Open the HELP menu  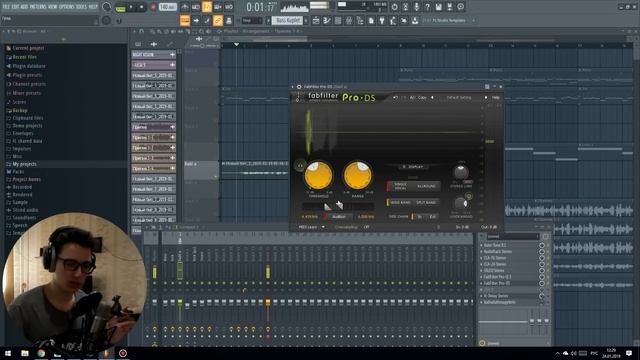coord(93,7)
